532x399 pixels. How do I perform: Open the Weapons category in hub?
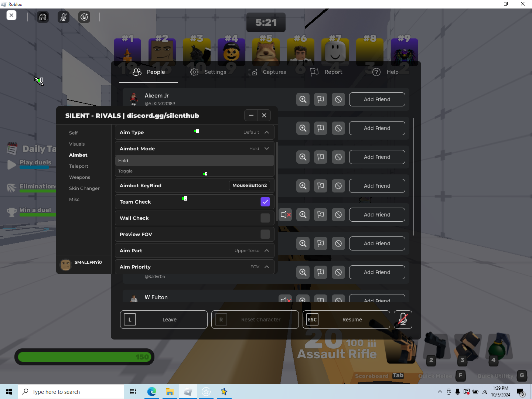click(x=79, y=177)
